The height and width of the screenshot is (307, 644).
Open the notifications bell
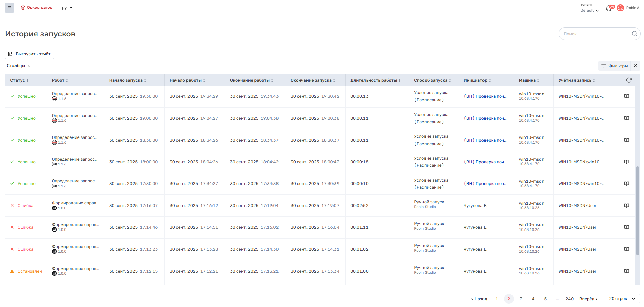pyautogui.click(x=608, y=8)
